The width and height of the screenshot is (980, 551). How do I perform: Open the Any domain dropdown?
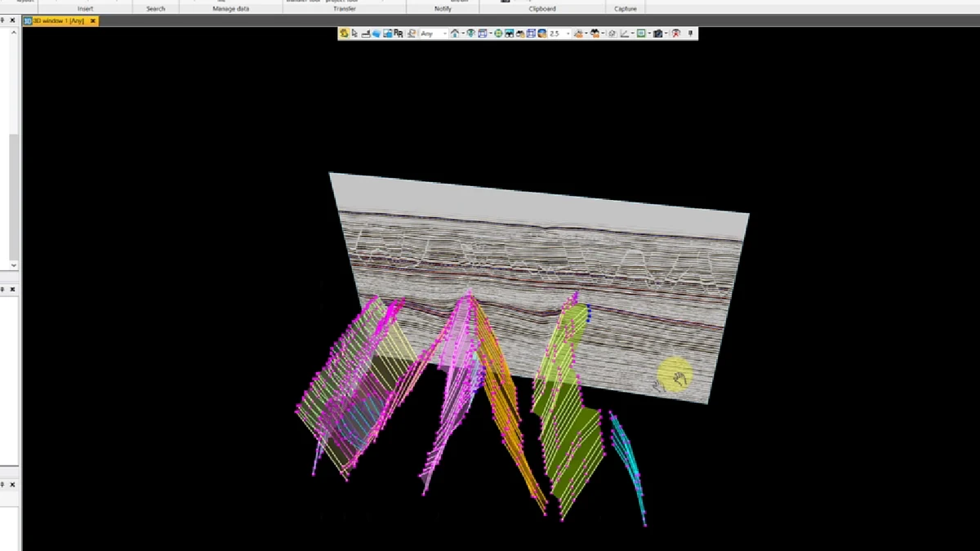[x=434, y=33]
